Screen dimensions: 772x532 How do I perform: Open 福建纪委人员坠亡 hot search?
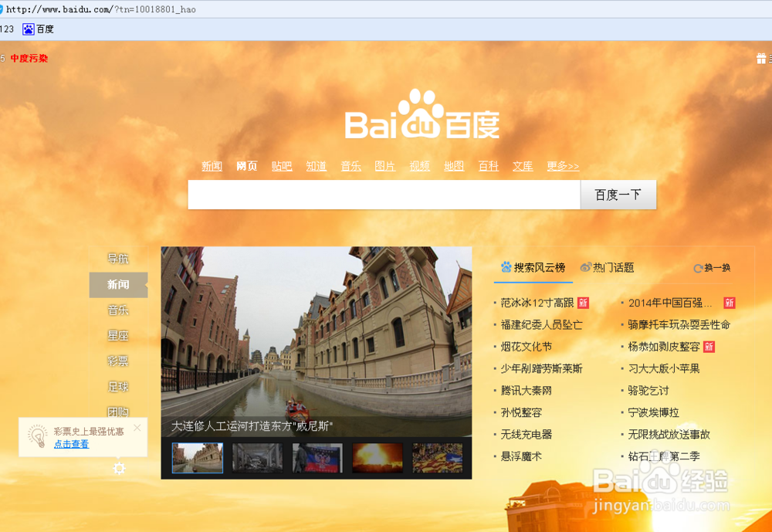coord(542,325)
